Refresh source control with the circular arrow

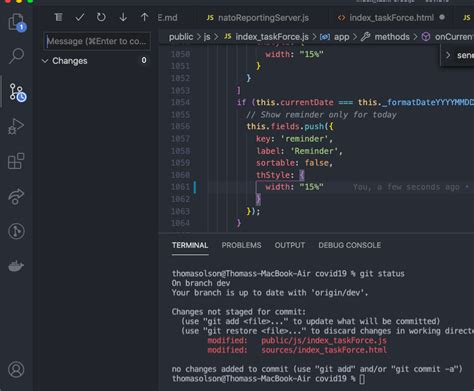pos(101,17)
